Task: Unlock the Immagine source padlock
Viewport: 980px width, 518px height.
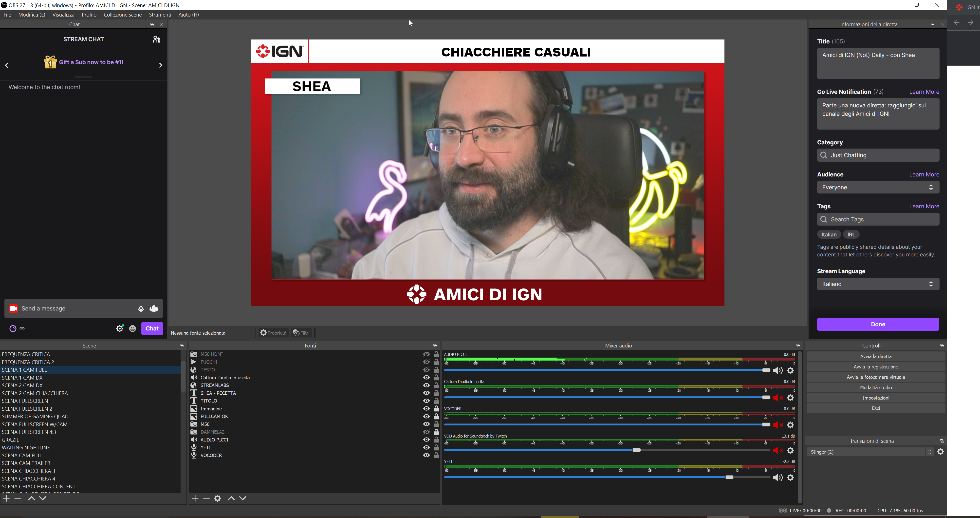Action: coord(436,408)
